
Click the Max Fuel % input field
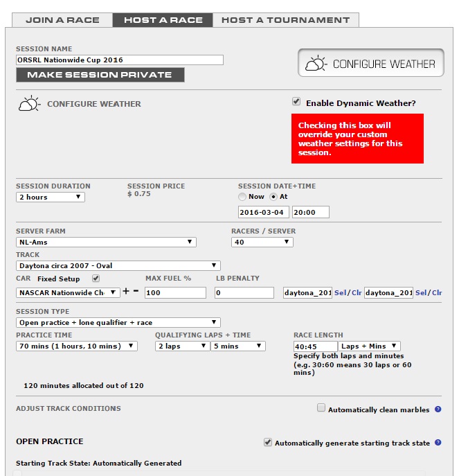(x=175, y=293)
